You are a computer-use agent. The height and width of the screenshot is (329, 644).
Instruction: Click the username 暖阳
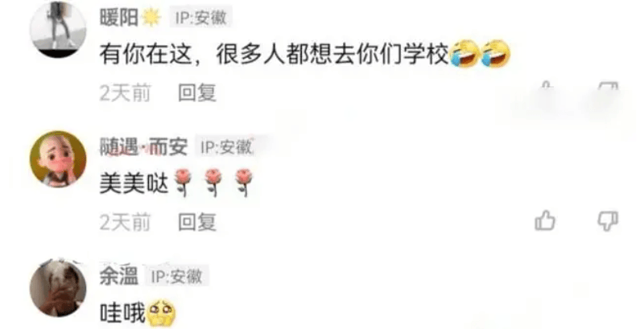pos(119,18)
